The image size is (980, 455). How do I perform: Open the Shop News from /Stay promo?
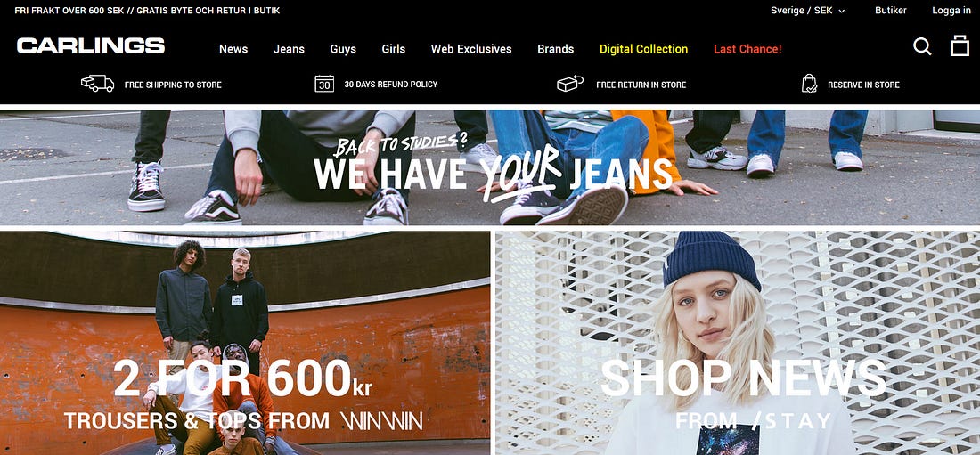(x=738, y=343)
